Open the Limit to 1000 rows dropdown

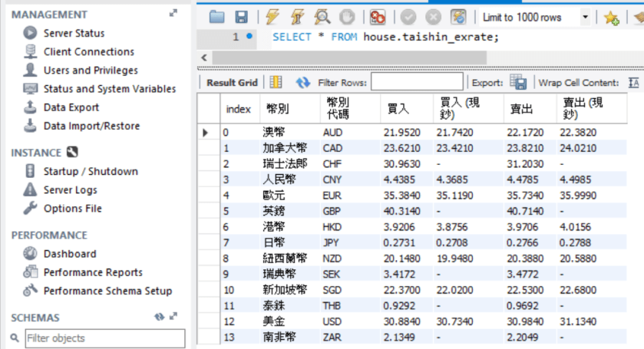click(586, 17)
